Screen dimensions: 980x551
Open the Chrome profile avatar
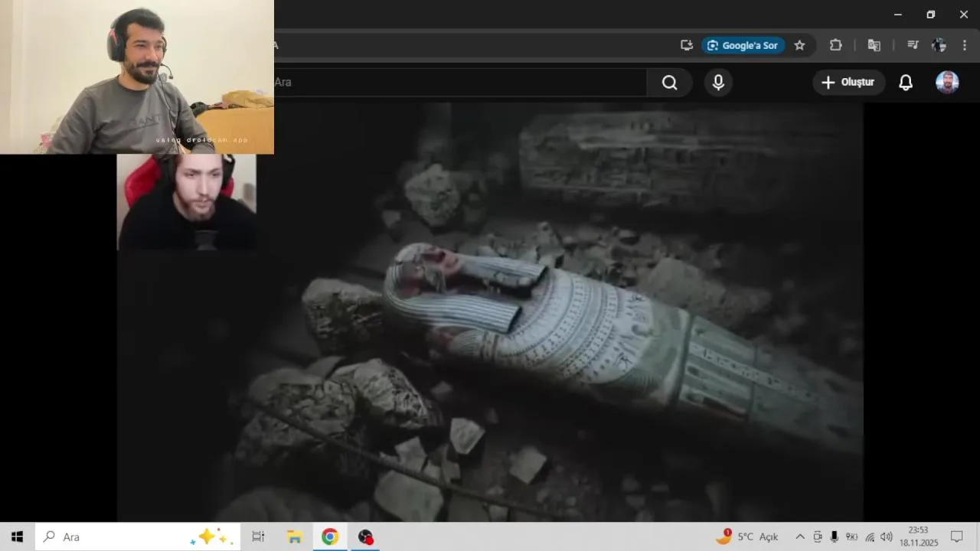coord(939,45)
